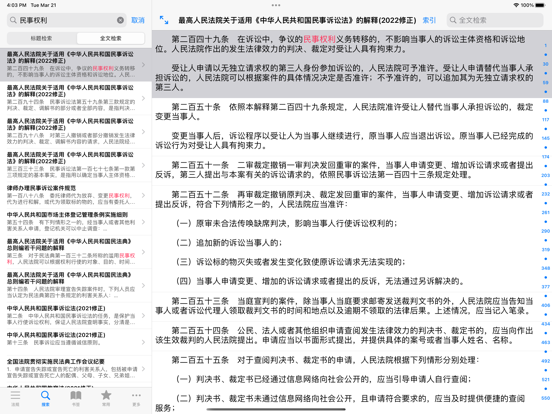Open the open-book tab in the bottom bar
The width and height of the screenshot is (552, 414).
pyautogui.click(x=76, y=398)
